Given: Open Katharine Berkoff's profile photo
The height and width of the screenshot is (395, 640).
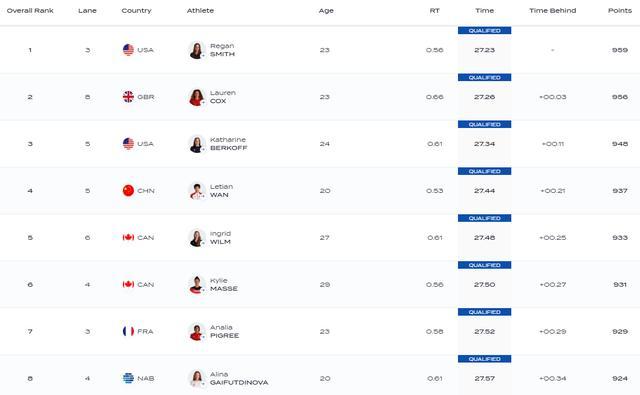Looking at the screenshot, I should [197, 144].
